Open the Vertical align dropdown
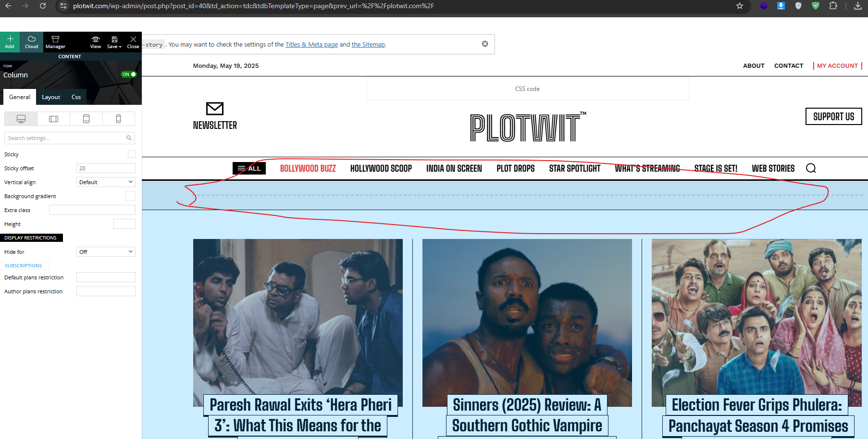The height and width of the screenshot is (439, 868). [x=106, y=182]
